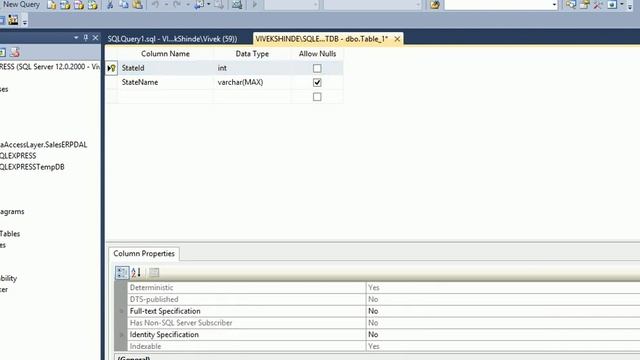
Task: Open the Undo history dropdown arrow
Action: 166,4
